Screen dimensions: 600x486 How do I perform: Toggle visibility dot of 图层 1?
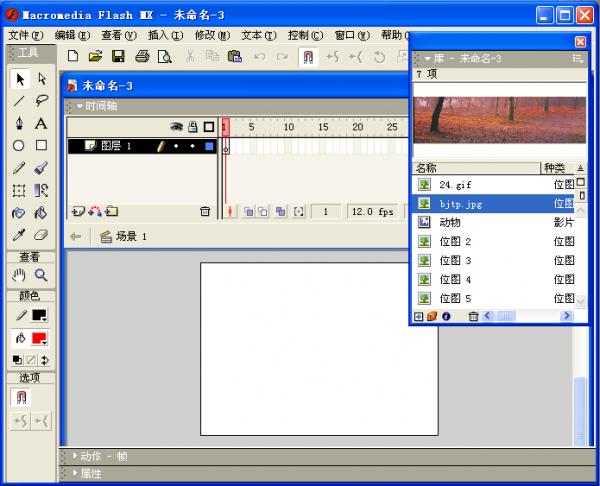(176, 146)
